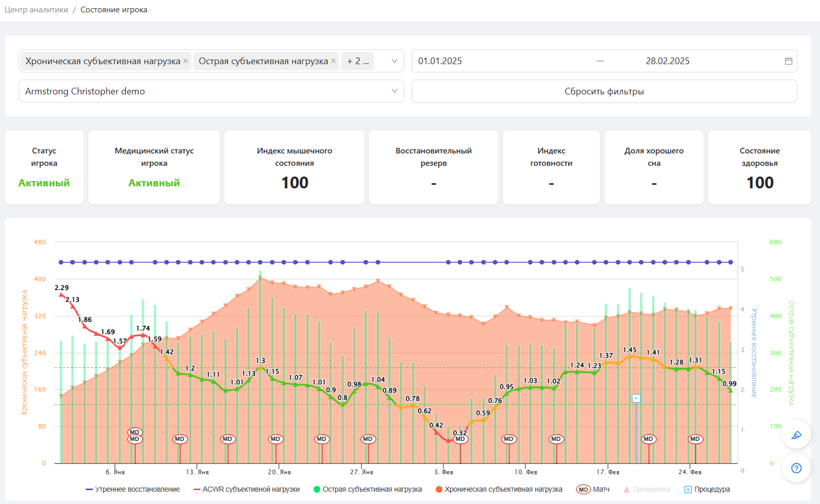
Task: Expand the + 2 ... hidden metrics tag
Action: coord(358,61)
